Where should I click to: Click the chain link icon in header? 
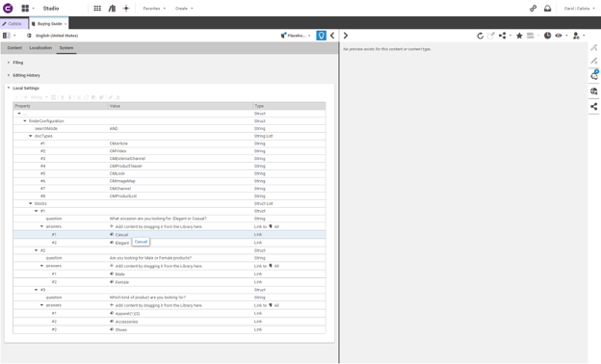point(534,8)
